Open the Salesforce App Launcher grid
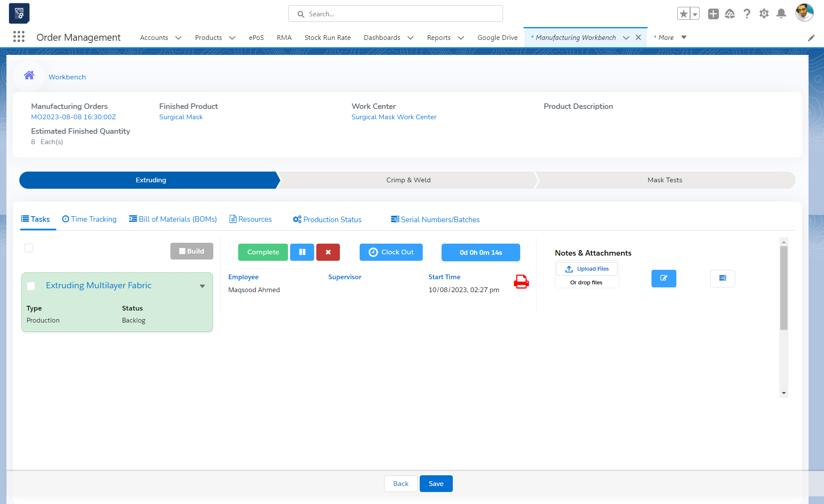Viewport: 824px width, 504px height. 19,37
